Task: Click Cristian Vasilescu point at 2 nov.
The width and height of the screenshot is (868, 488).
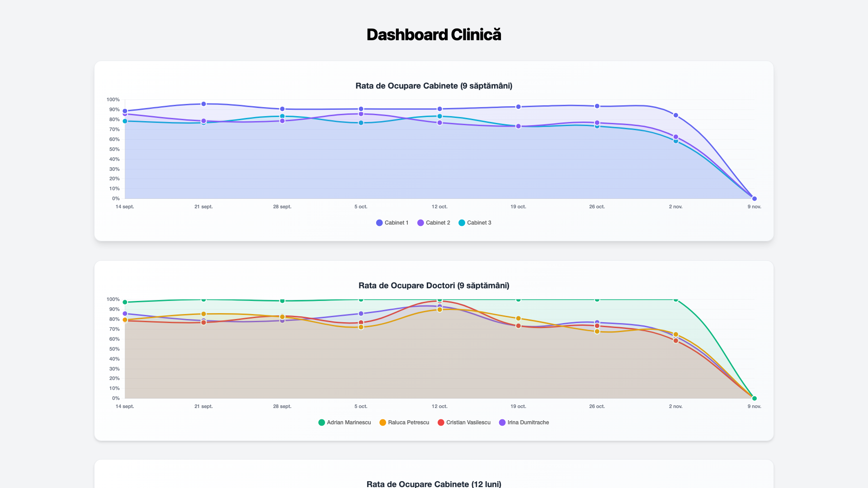Action: coord(676,341)
